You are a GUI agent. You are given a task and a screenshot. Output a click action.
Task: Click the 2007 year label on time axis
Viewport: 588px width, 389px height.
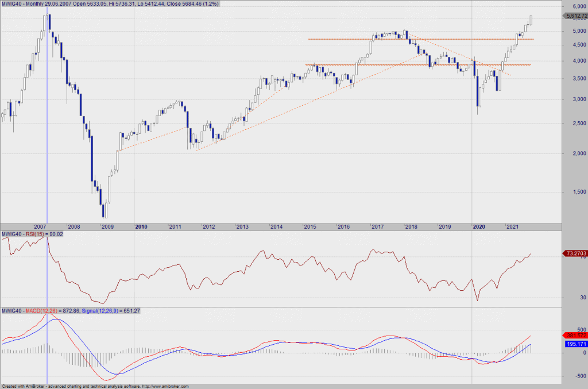tap(41, 227)
